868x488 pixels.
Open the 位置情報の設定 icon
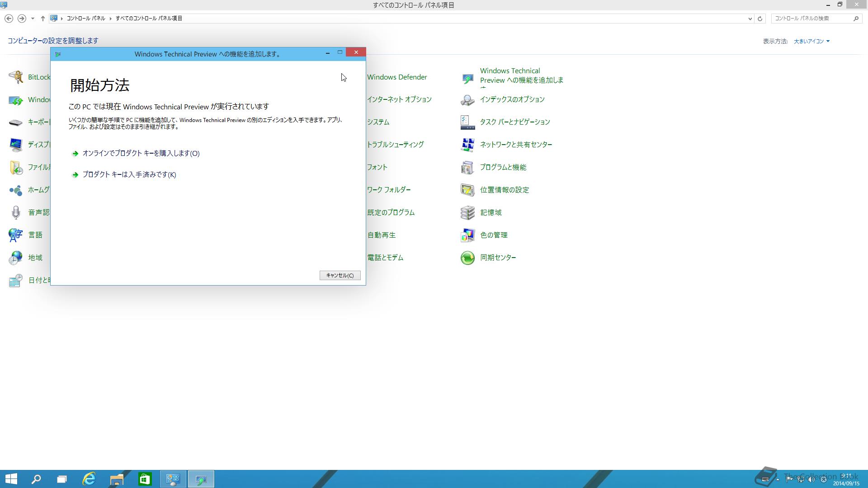[468, 190]
